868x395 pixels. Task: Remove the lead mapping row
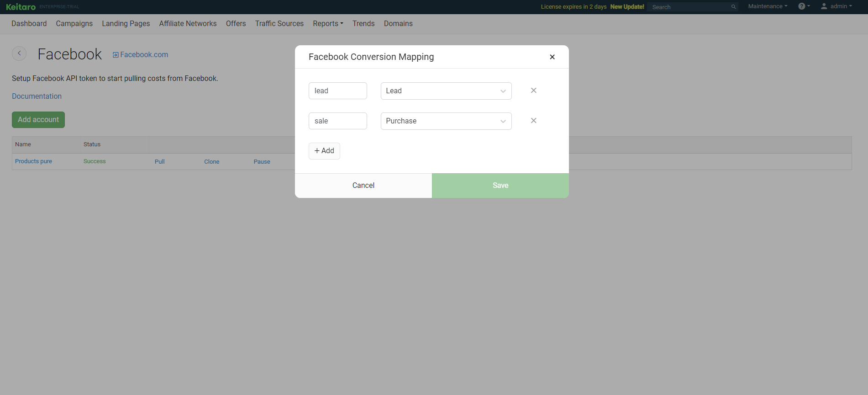click(x=533, y=91)
